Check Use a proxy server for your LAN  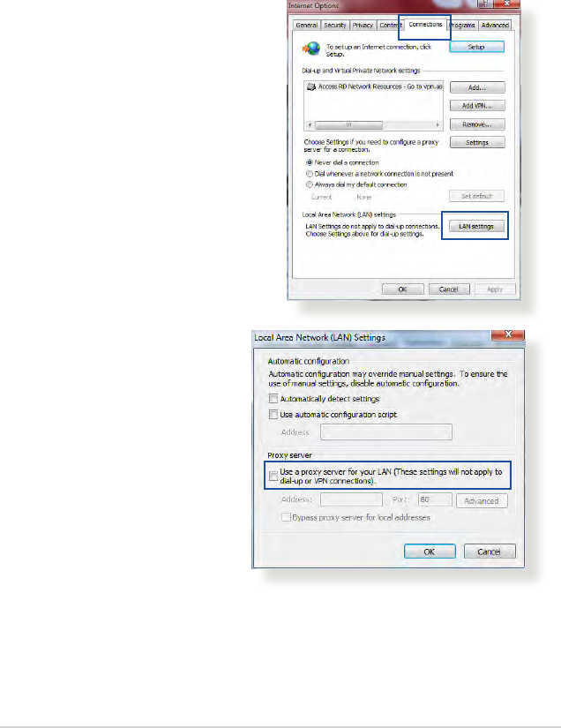point(273,476)
